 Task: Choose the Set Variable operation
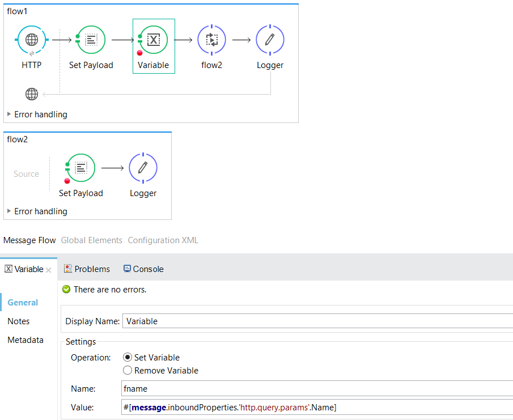(x=128, y=358)
